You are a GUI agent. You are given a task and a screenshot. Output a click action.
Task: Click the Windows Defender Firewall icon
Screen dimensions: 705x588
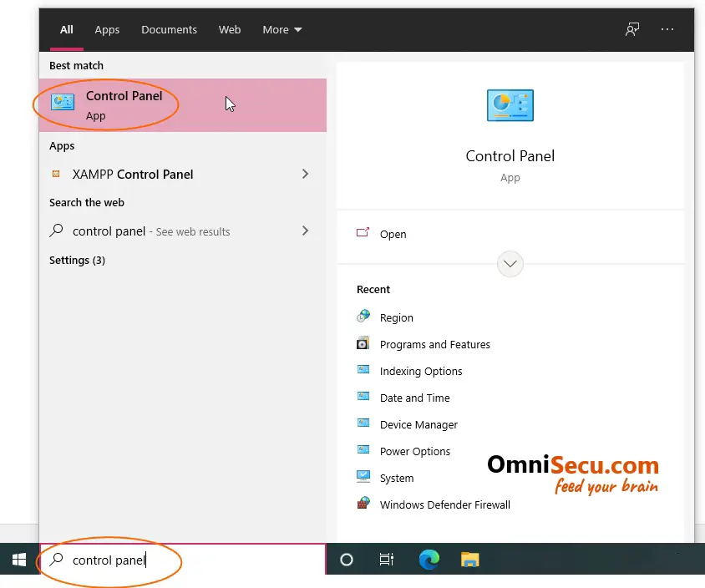pyautogui.click(x=363, y=503)
